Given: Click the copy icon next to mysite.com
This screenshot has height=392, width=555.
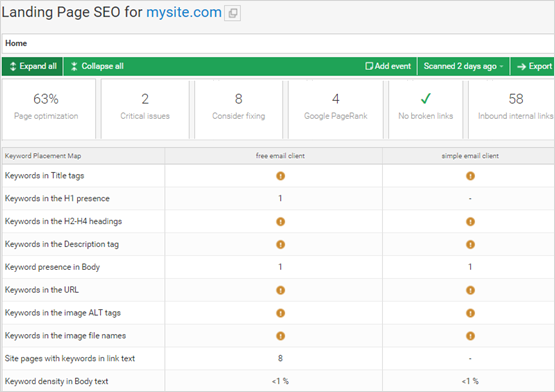Looking at the screenshot, I should (233, 13).
